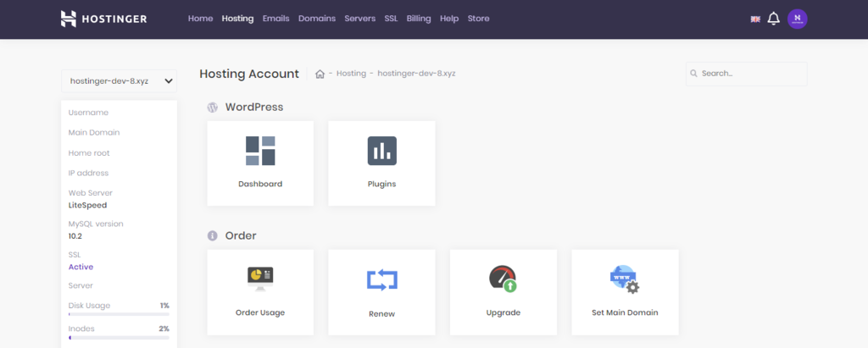Click the Disk Usage 1% value
Image resolution: width=868 pixels, height=348 pixels.
(x=164, y=306)
